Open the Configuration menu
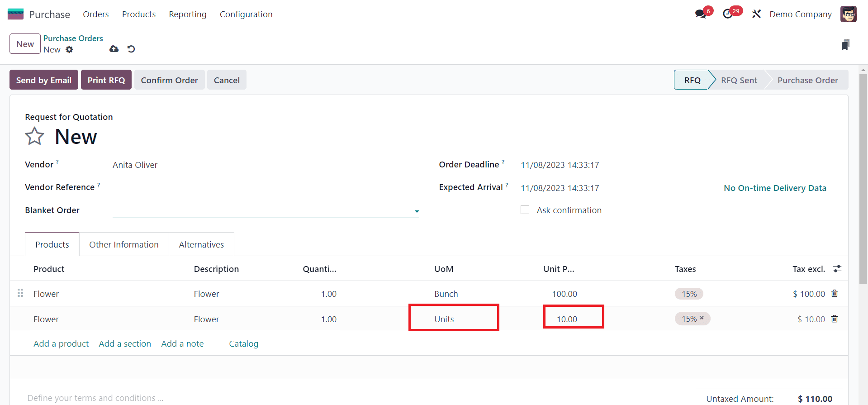The height and width of the screenshot is (405, 868). 246,14
